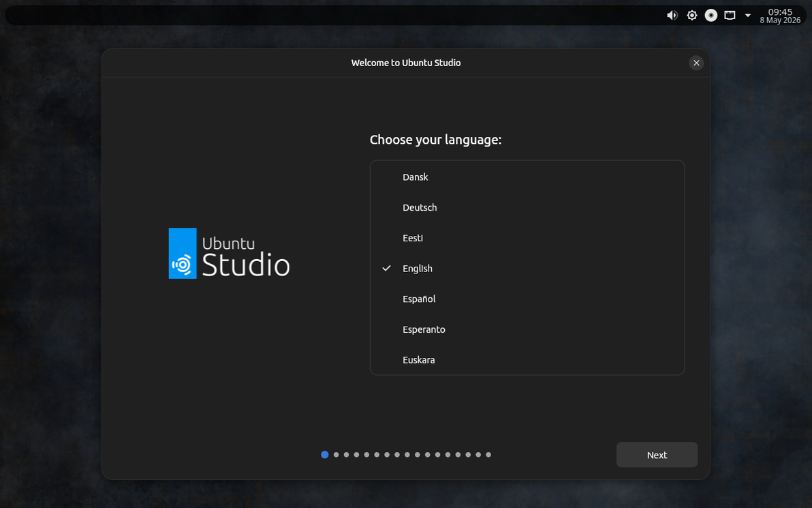Select Esperanto language
Viewport: 812px width, 508px height.
pos(527,329)
